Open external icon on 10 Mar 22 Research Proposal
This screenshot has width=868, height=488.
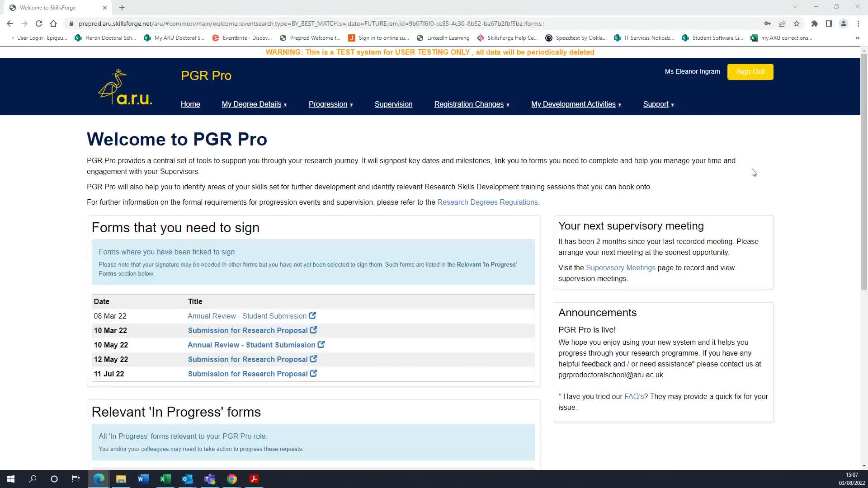[x=313, y=330]
